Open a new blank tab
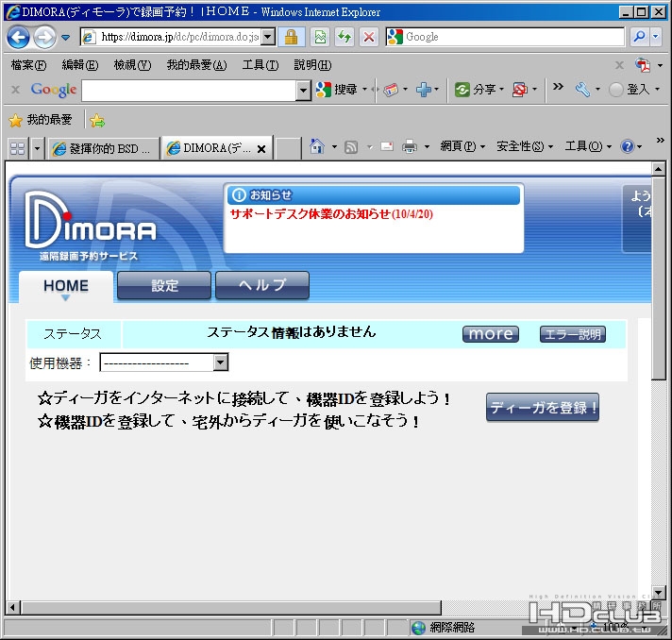Screen dimensions: 672x640 point(288,148)
